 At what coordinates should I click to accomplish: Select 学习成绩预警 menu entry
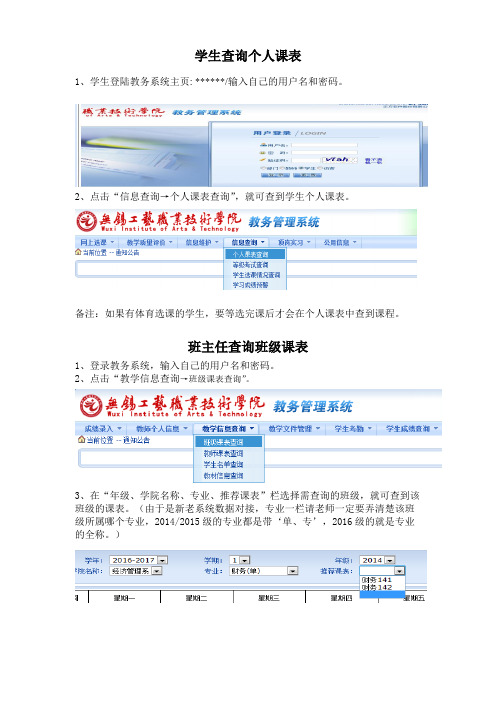[250, 285]
